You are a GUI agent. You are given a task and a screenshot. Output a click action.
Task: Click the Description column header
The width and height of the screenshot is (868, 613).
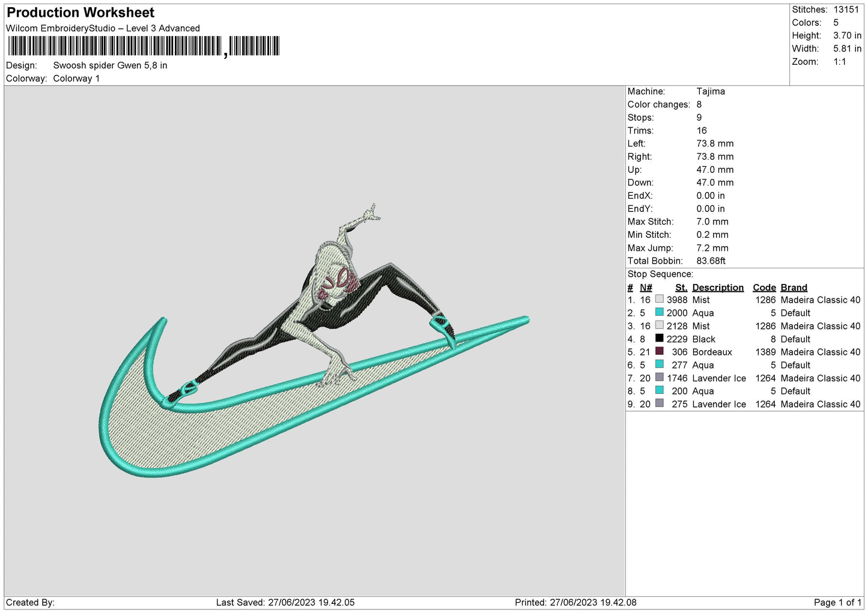[717, 288]
